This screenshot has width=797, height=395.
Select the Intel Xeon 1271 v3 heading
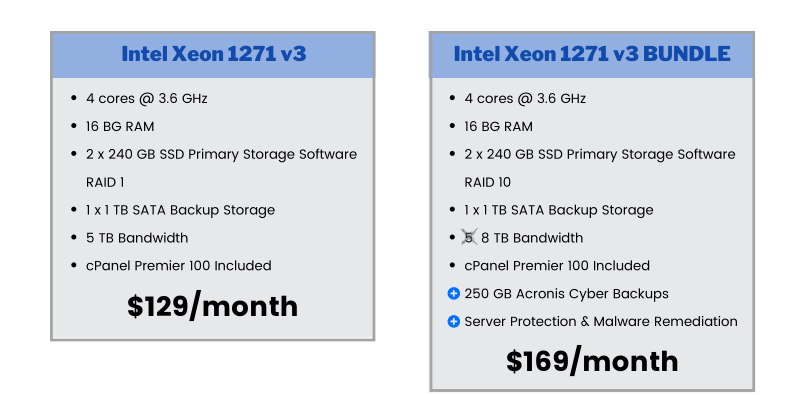coord(214,54)
